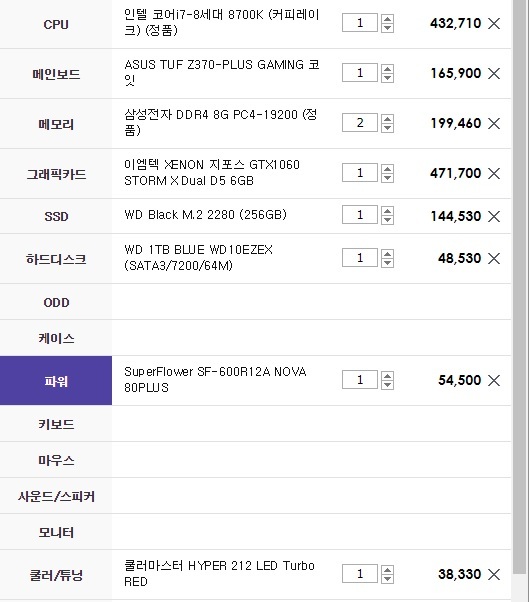The width and height of the screenshot is (529, 602).
Task: Remove the Samsung DDR4 memory row
Action: 494,124
